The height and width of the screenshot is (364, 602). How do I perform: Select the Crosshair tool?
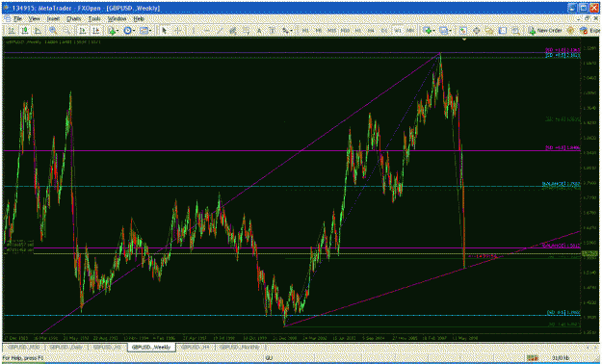coord(178,31)
